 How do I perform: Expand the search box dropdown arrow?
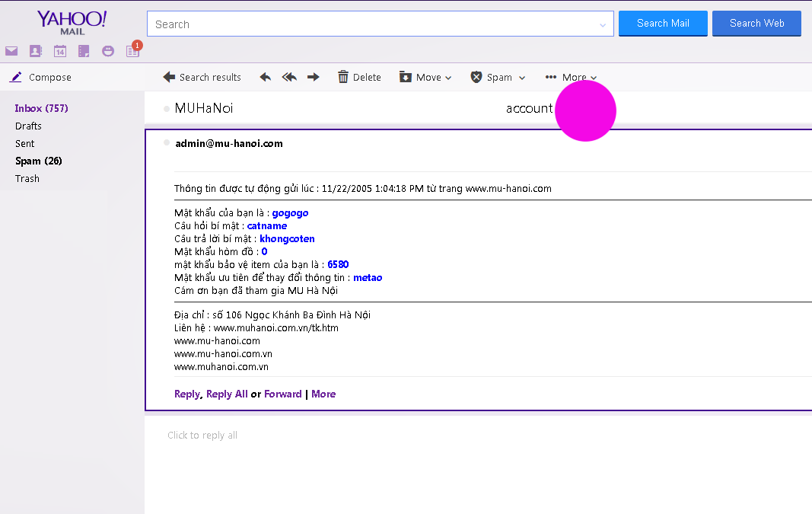[x=603, y=25]
